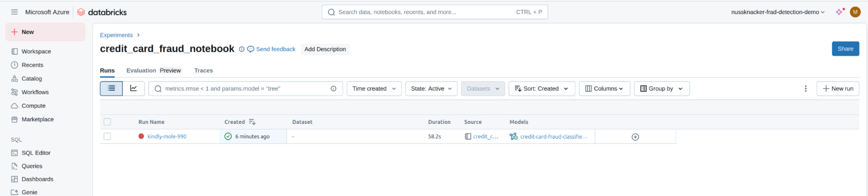Open the Columns dropdown
Screen dimensions: 868x196
pos(604,89)
